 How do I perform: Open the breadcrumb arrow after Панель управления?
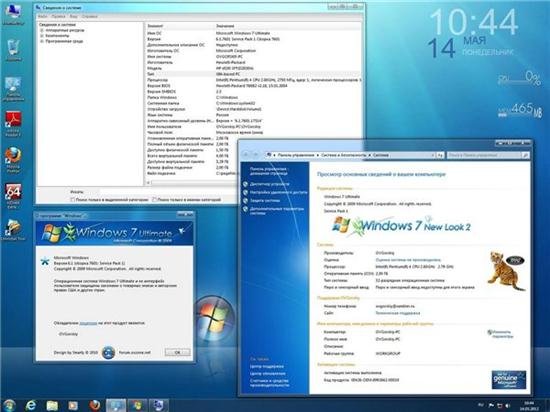click(x=317, y=155)
